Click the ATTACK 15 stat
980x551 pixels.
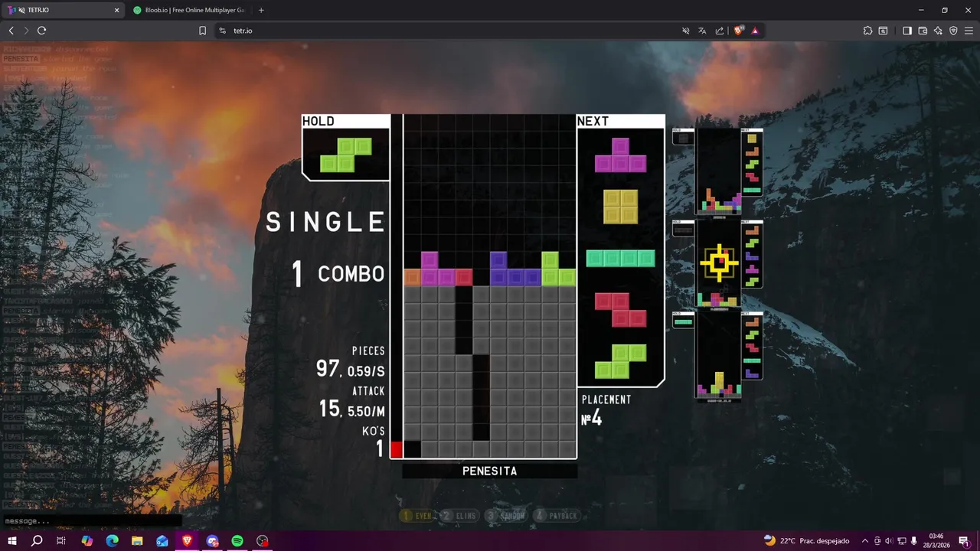[x=352, y=403]
